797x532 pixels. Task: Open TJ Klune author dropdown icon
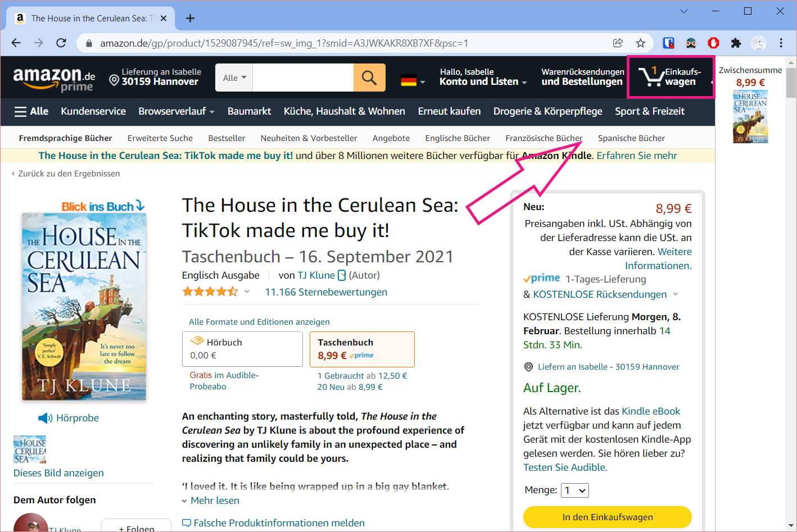(342, 275)
